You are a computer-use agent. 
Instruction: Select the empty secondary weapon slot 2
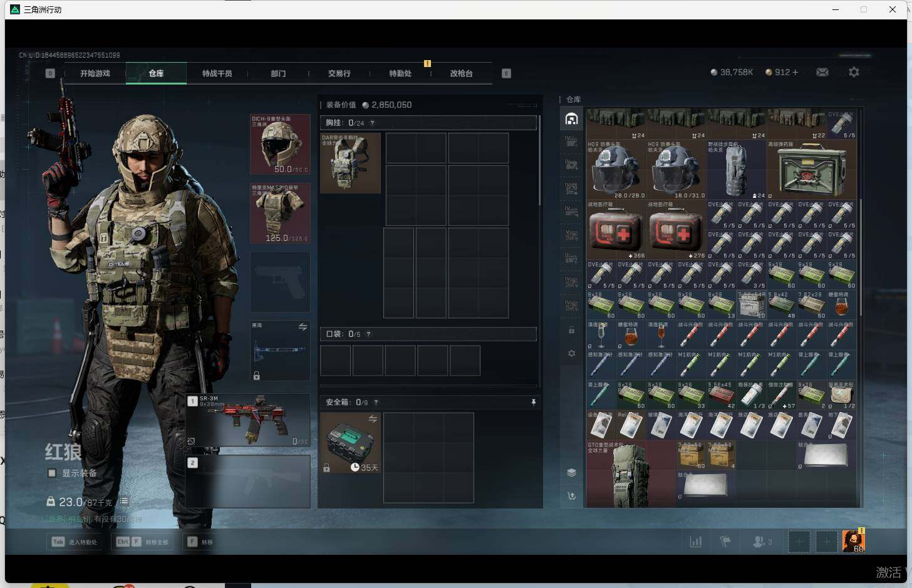[x=248, y=481]
